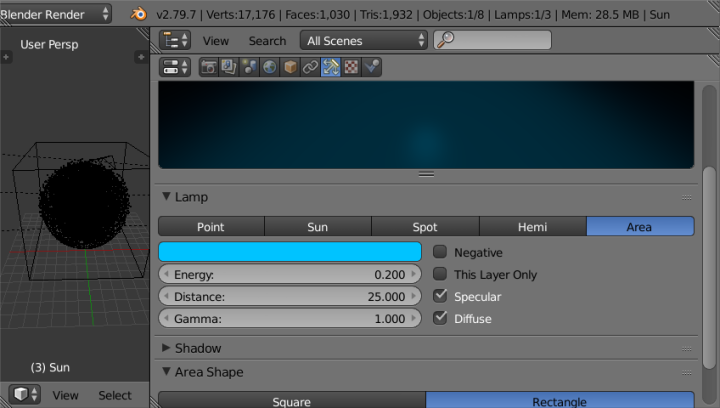
Task: Open the 3D viewport Select menu
Action: (115, 395)
